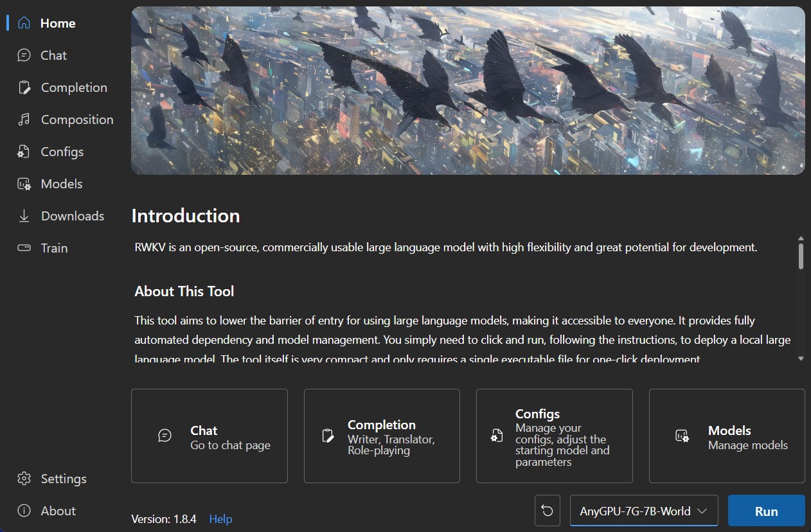Viewport: 811px width, 532px height.
Task: Expand the AnyGPU-7G-7B-World config dropdown
Action: coord(644,511)
